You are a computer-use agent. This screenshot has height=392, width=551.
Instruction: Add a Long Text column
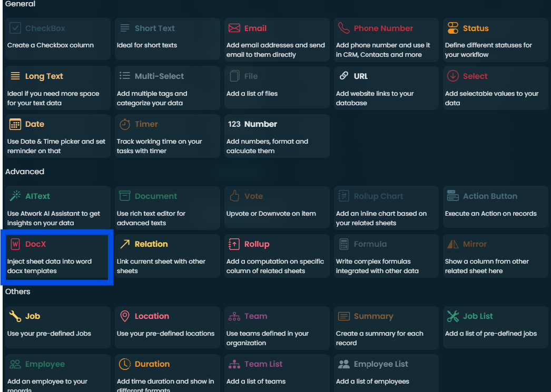coord(58,88)
